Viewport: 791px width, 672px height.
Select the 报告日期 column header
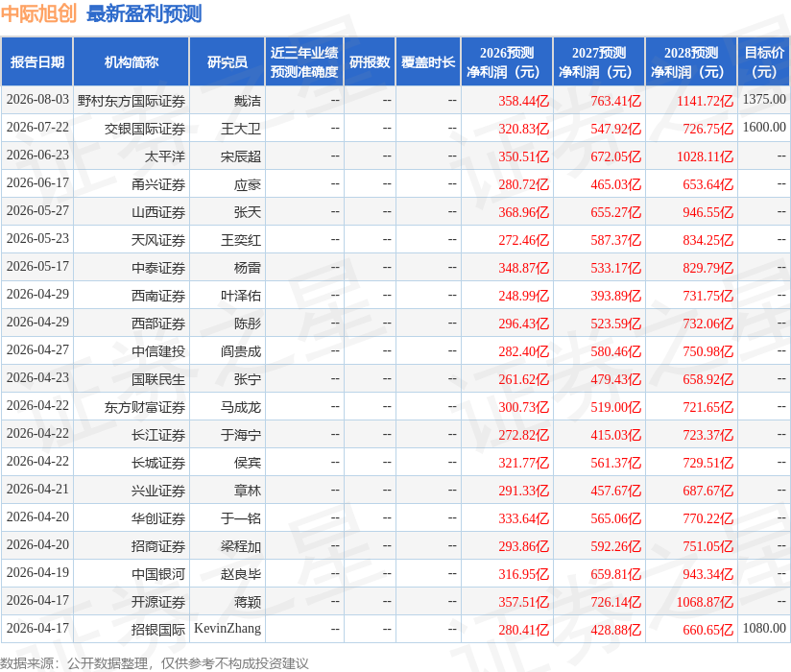tap(37, 62)
